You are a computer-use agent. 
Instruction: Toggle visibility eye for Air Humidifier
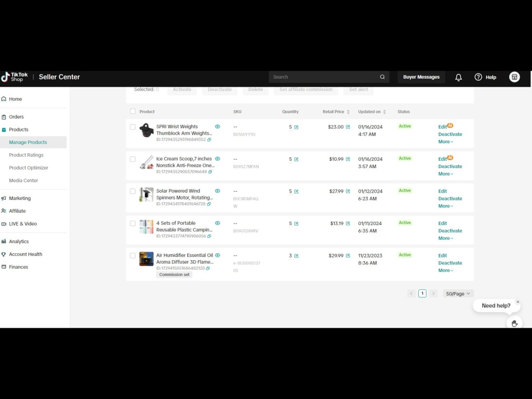point(218,255)
